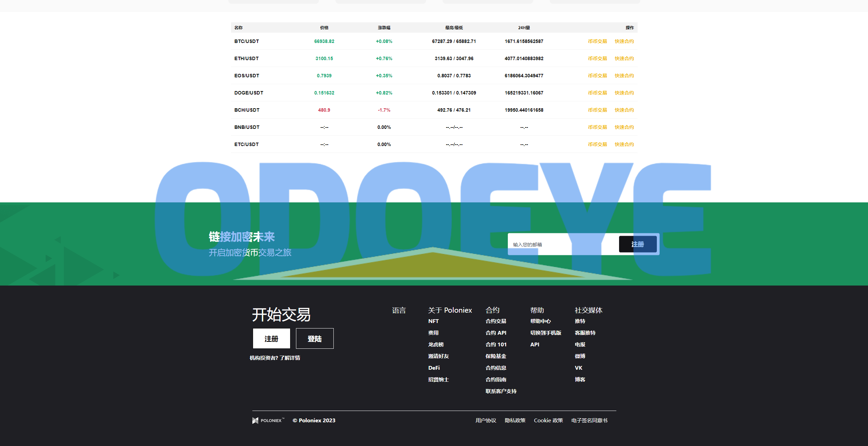Open the 语言 language menu in footer
Screen dimensions: 868x446
pyautogui.click(x=399, y=310)
